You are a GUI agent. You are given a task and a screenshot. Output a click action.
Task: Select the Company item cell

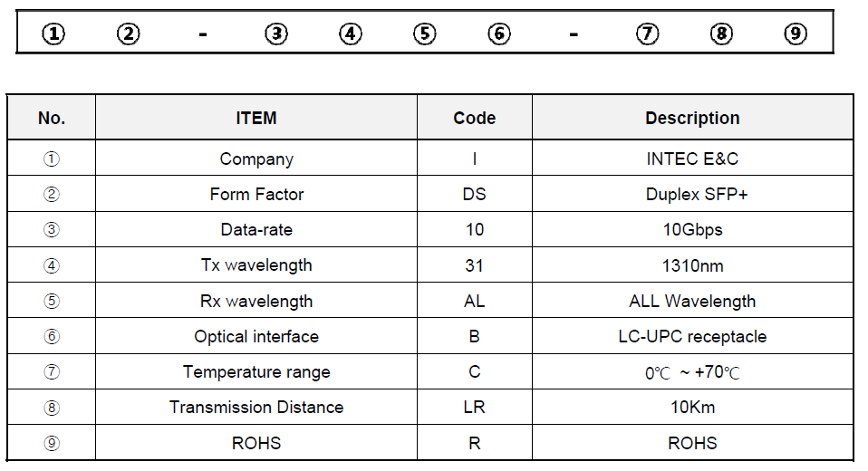point(256,159)
